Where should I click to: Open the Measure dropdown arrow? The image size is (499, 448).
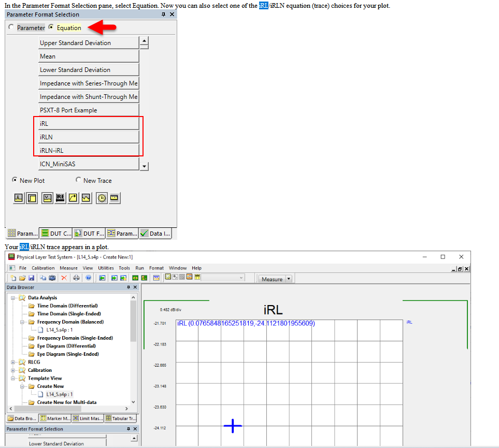tap(289, 279)
